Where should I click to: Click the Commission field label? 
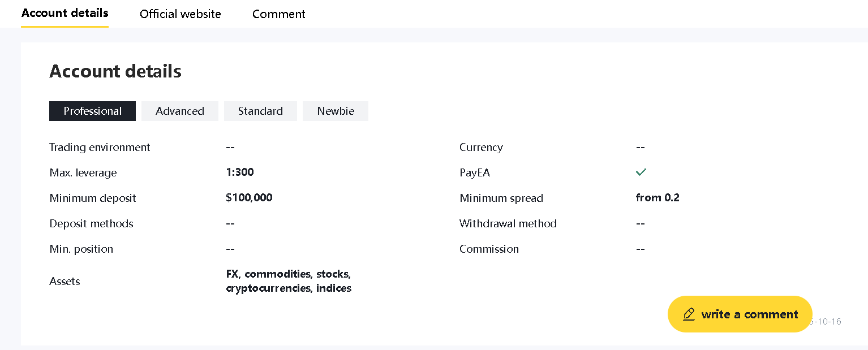click(489, 249)
